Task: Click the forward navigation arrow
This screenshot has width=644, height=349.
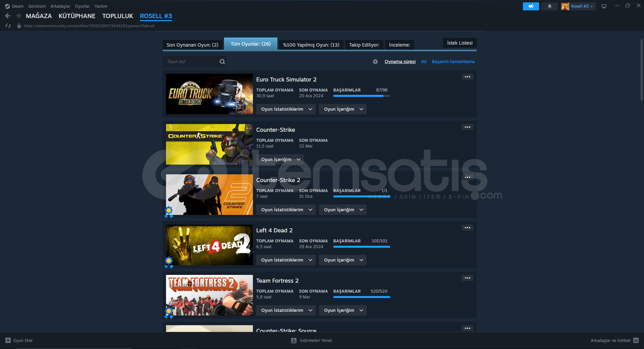Action: click(x=18, y=16)
